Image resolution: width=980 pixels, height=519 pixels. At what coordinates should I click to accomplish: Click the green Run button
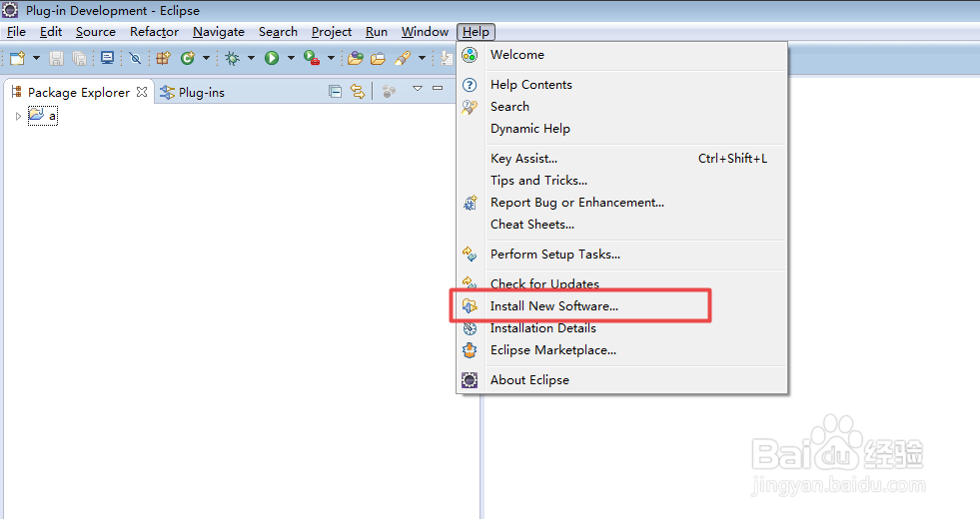pos(272,58)
